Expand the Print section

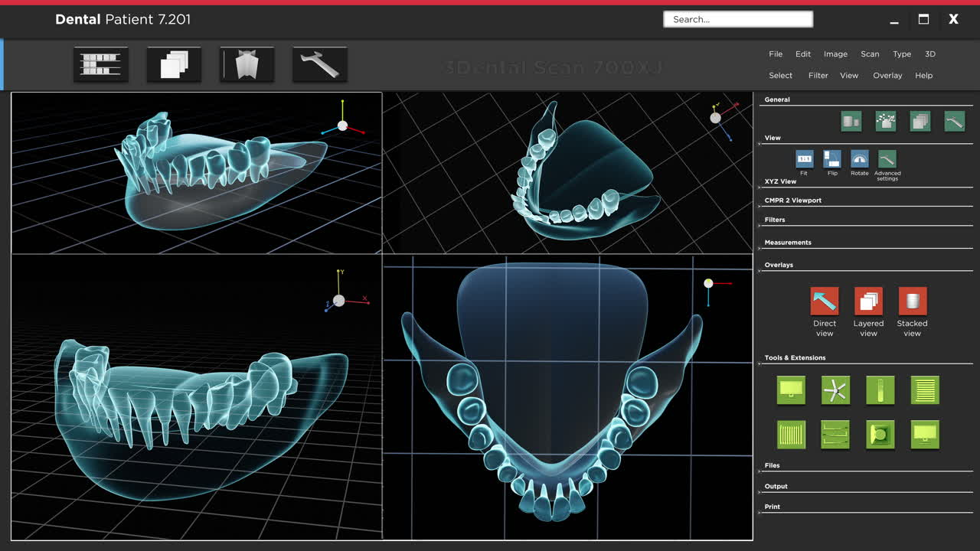click(x=772, y=506)
